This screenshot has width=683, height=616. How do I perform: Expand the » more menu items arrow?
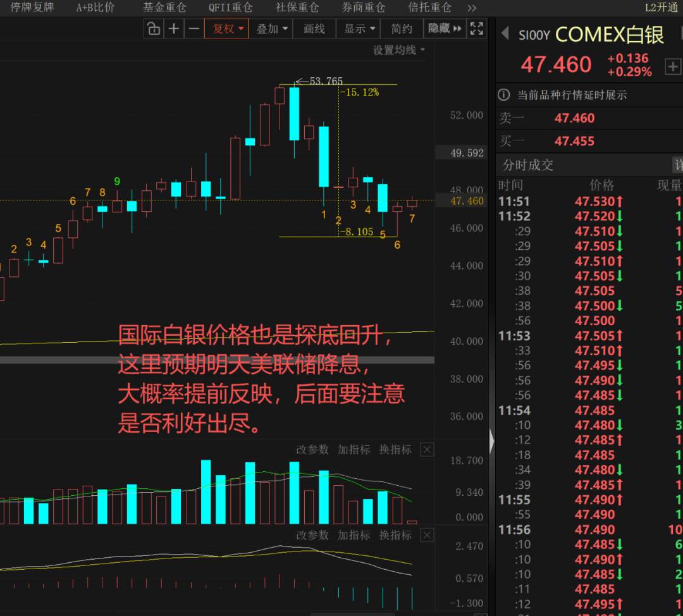(471, 8)
